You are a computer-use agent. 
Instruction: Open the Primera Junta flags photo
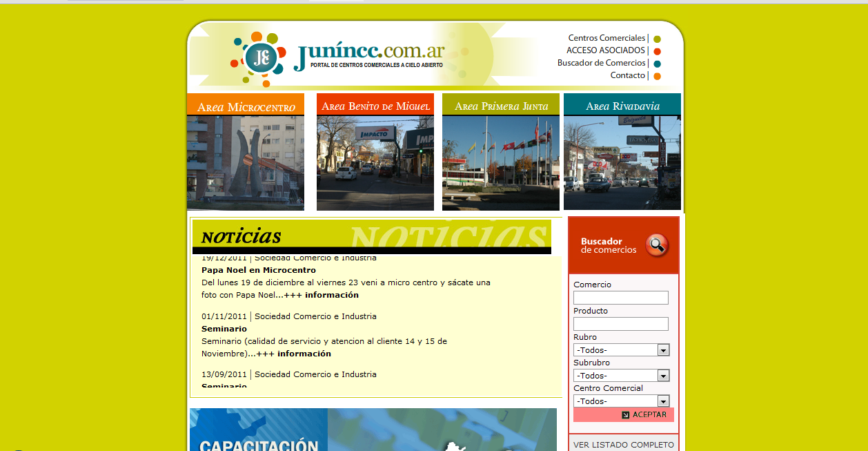(x=501, y=163)
